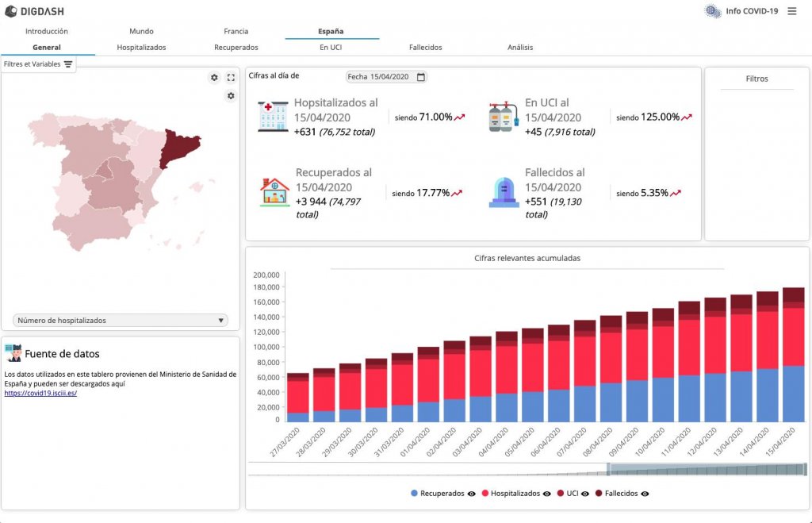Open the Fallecidos sub-tab
The height and width of the screenshot is (523, 812).
pyautogui.click(x=426, y=47)
